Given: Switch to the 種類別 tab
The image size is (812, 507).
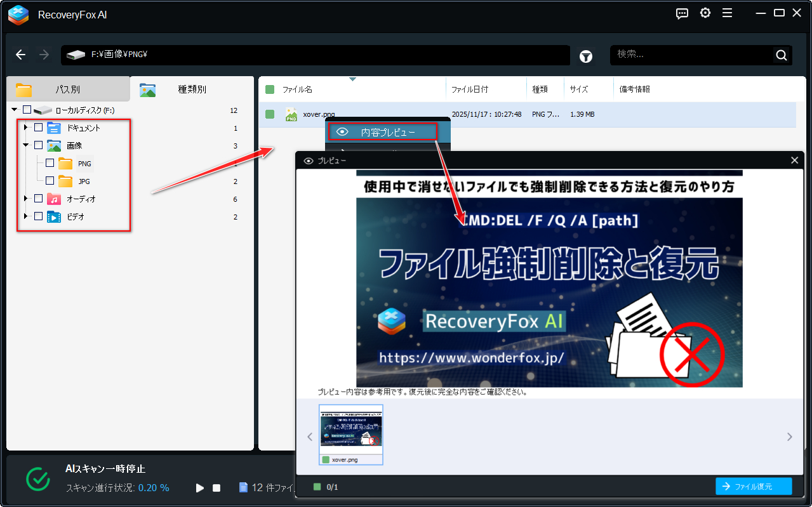Looking at the screenshot, I should click(x=192, y=88).
